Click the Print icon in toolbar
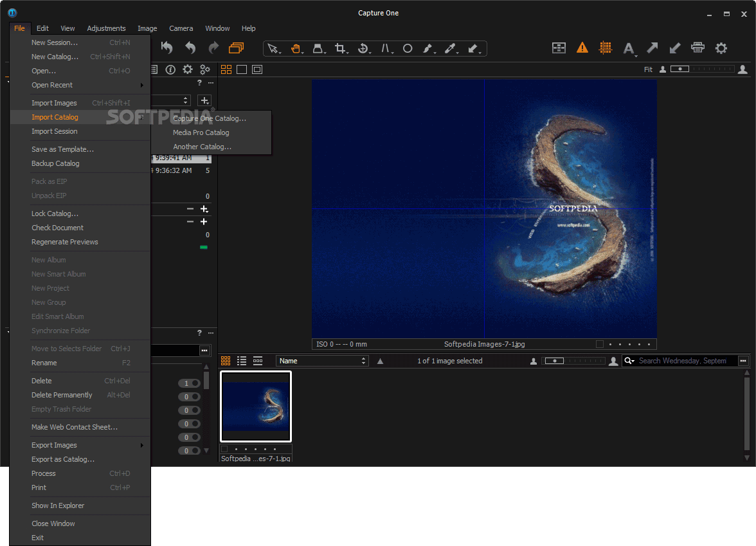This screenshot has width=756, height=546. click(x=697, y=48)
